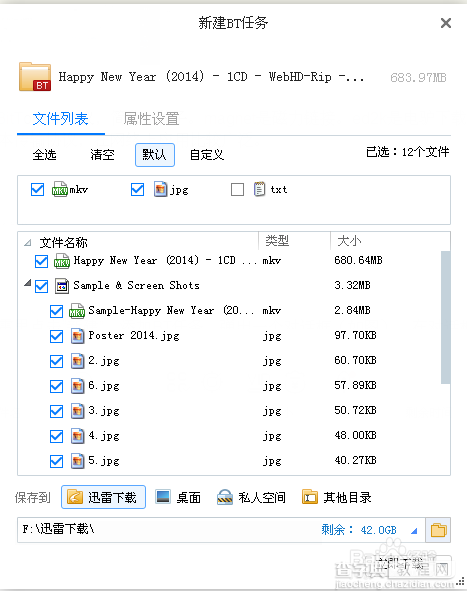This screenshot has width=467, height=591.
Task: Collapse the file list root triangle beside 文件名称
Action: [28, 242]
